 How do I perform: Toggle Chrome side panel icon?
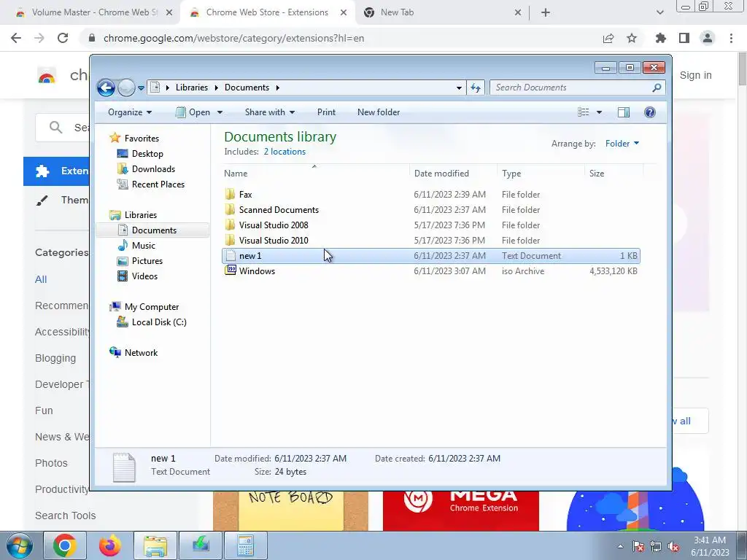tap(684, 38)
